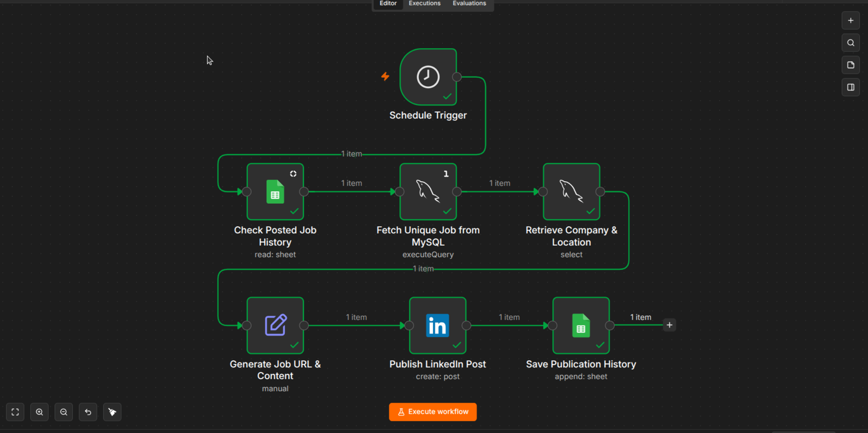Open Check Posted Job History sheets node

(x=275, y=192)
